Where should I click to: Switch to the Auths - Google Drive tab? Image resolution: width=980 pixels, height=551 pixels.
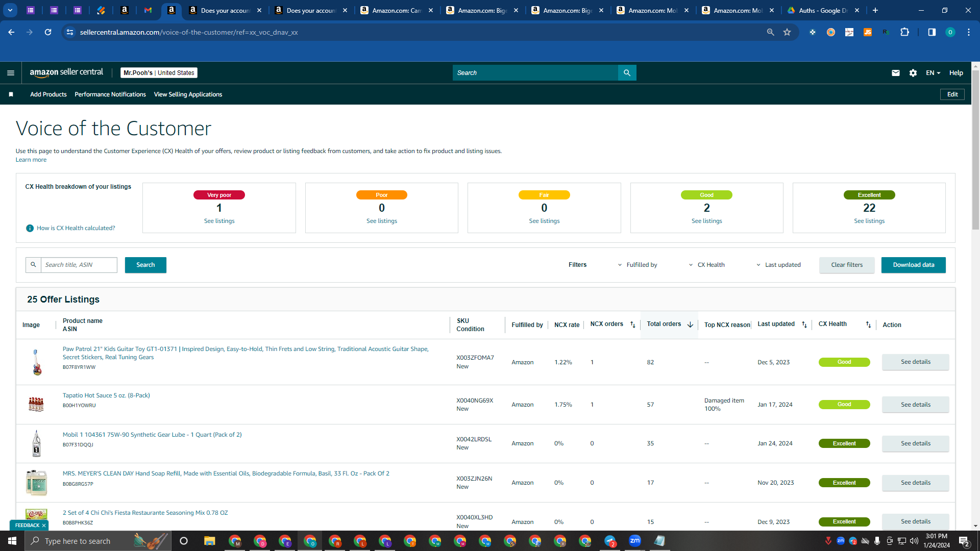[x=823, y=10]
